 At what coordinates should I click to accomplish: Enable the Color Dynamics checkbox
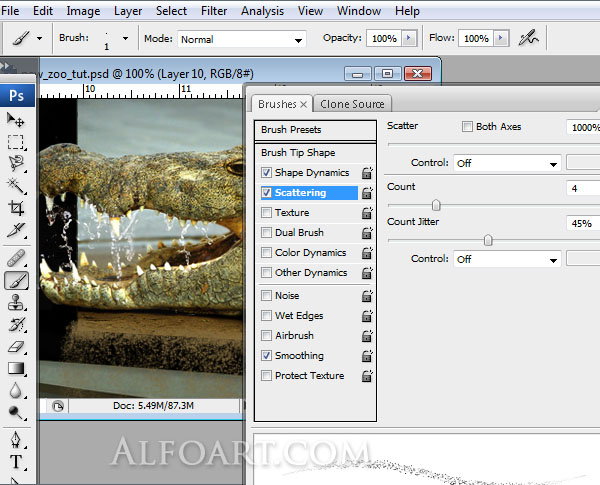(266, 253)
